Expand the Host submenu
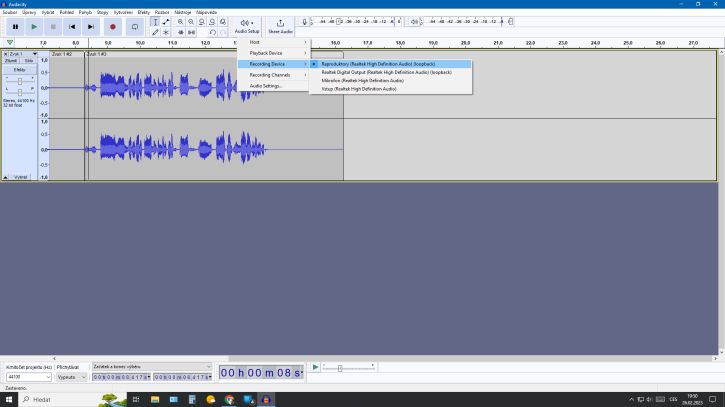Screen dimensions: 725x407 pyautogui.click(x=273, y=42)
